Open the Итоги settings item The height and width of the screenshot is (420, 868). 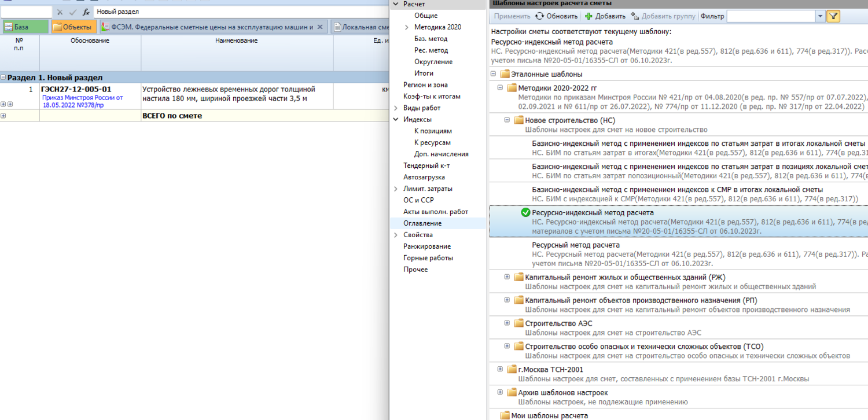pyautogui.click(x=424, y=73)
